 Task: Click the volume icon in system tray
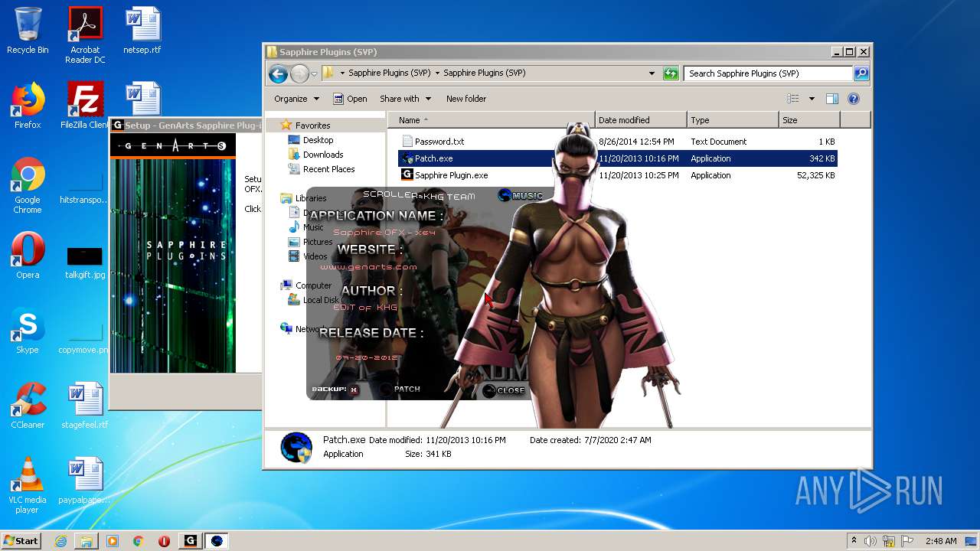point(871,541)
